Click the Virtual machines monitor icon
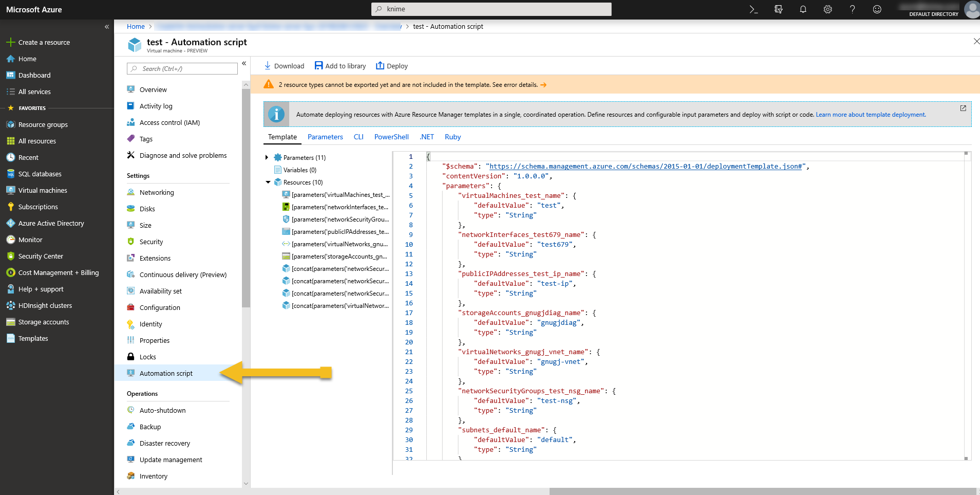 pyautogui.click(x=10, y=190)
